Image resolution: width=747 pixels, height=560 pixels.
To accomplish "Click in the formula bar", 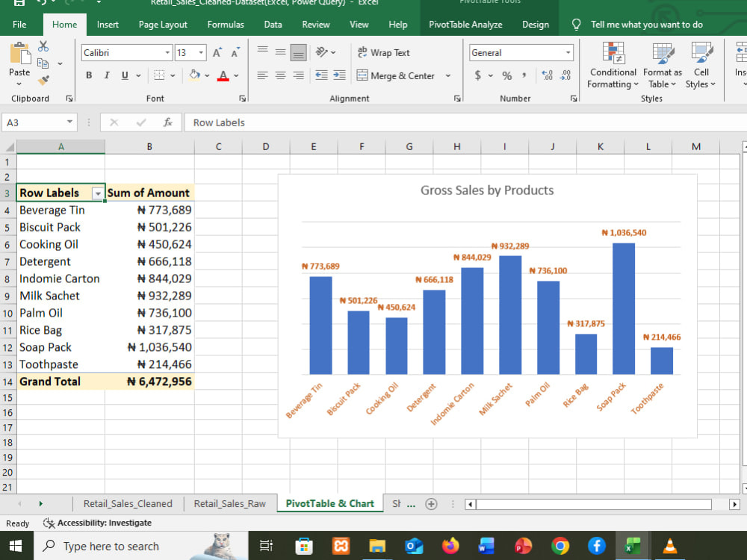I will 467,122.
